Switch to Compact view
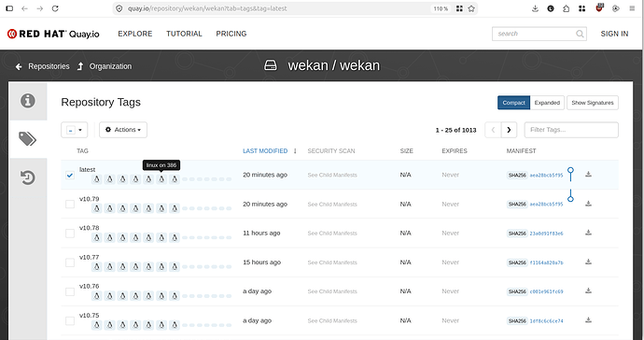 [x=514, y=103]
